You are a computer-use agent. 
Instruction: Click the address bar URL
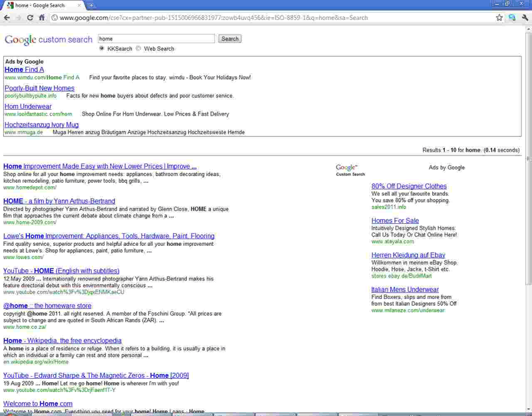213,18
